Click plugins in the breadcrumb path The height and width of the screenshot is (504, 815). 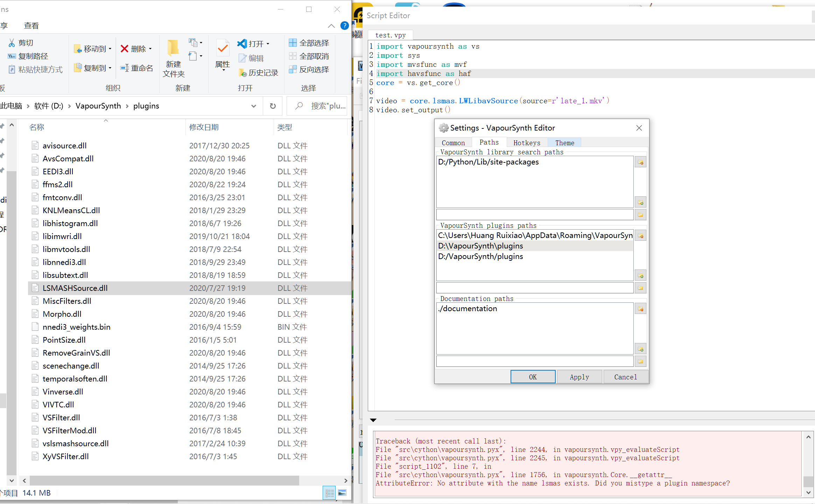pyautogui.click(x=146, y=106)
